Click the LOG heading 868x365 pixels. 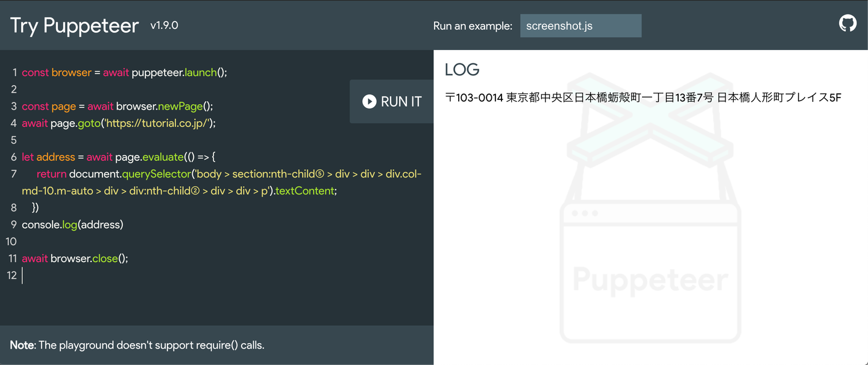462,69
